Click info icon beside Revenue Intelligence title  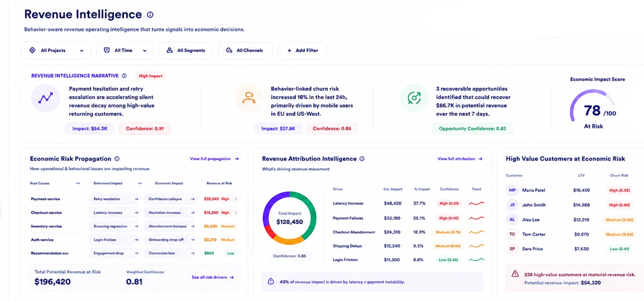pos(150,15)
